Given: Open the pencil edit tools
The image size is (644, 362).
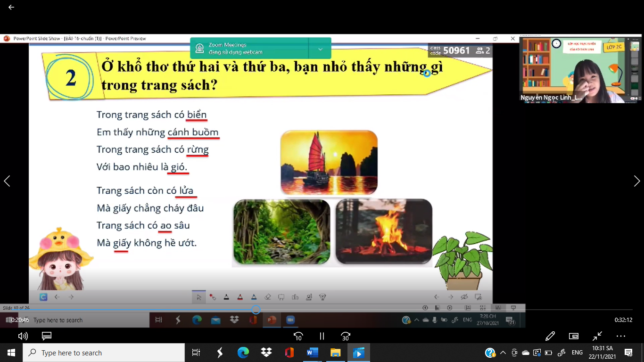Looking at the screenshot, I should point(550,336).
